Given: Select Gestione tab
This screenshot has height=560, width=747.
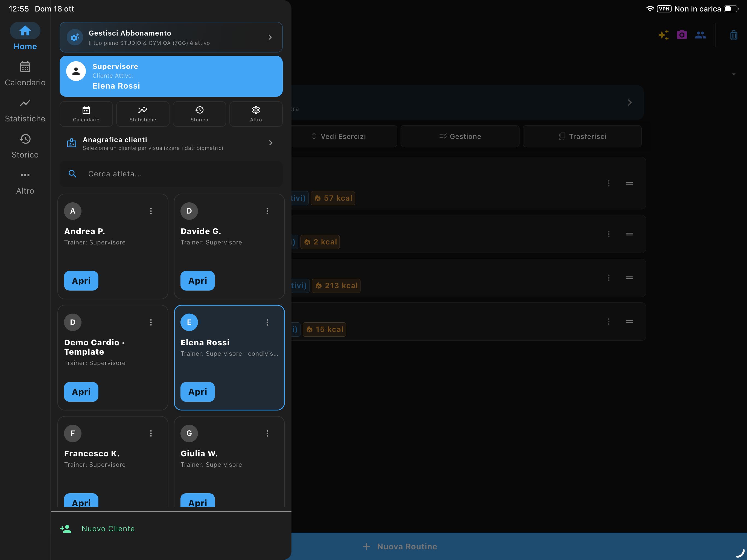Looking at the screenshot, I should coord(460,136).
